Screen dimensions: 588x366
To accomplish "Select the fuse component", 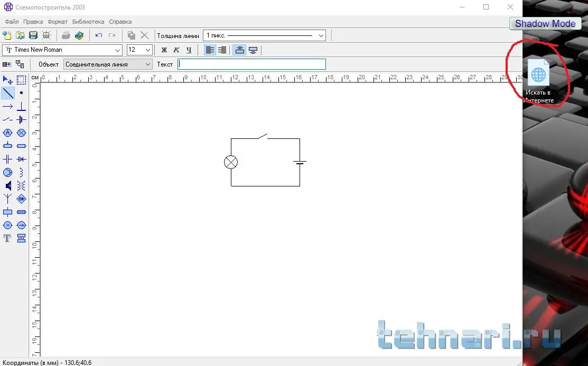I will tap(21, 212).
